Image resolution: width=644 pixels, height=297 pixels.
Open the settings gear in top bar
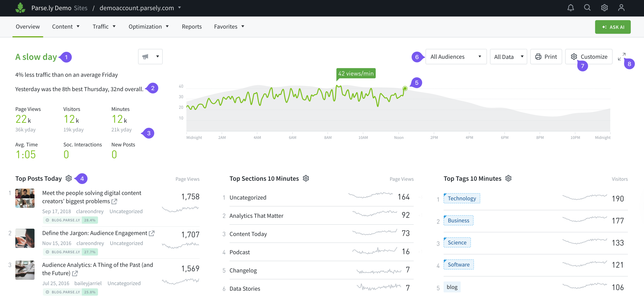click(x=604, y=8)
